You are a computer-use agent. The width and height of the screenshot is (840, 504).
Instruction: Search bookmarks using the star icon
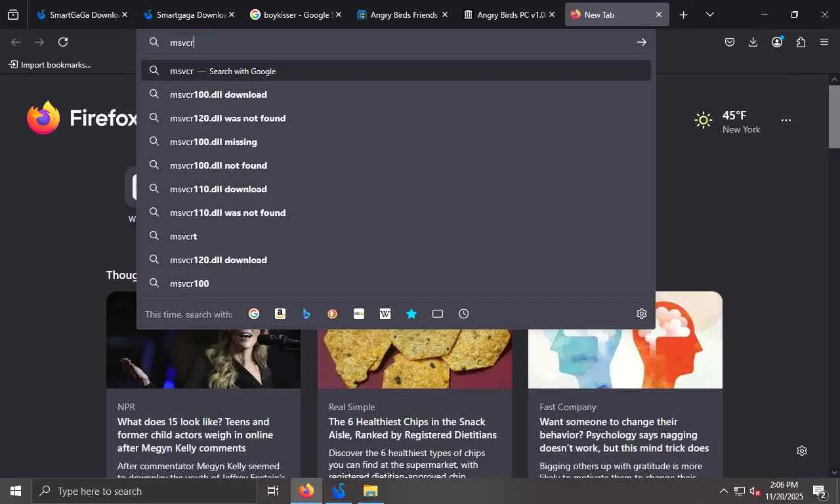pos(411,314)
